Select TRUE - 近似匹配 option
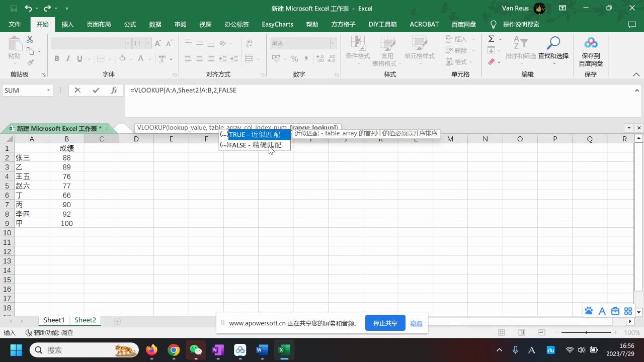The width and height of the screenshot is (644, 362). click(x=255, y=135)
